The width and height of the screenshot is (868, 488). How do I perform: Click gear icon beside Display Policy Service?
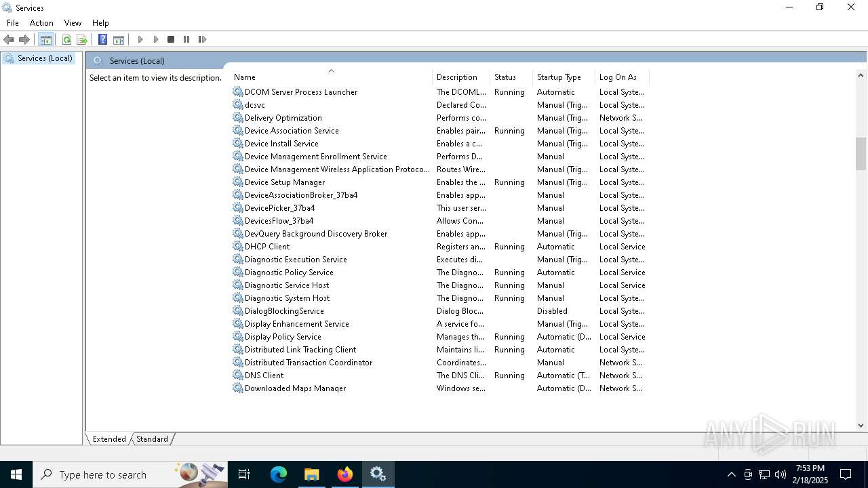238,336
